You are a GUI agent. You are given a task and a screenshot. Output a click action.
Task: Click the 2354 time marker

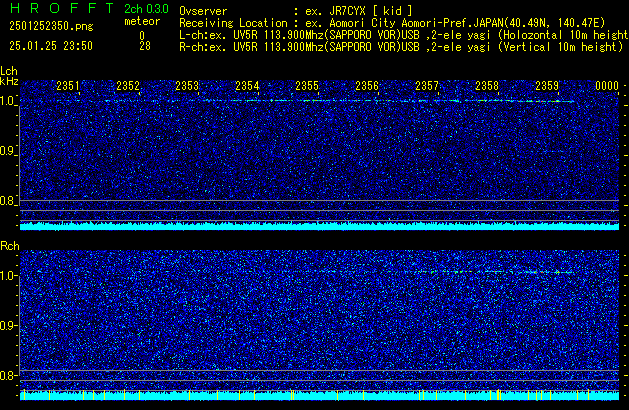pyautogui.click(x=247, y=86)
